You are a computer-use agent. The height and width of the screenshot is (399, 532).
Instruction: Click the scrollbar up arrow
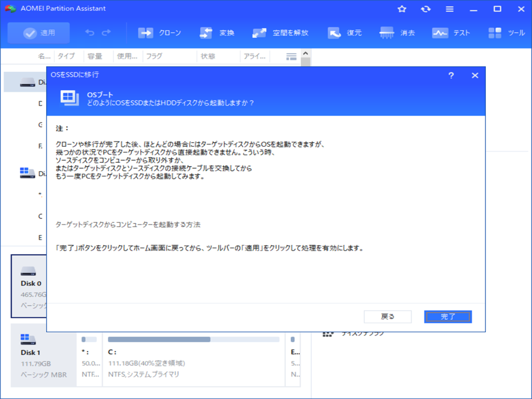[x=305, y=53]
